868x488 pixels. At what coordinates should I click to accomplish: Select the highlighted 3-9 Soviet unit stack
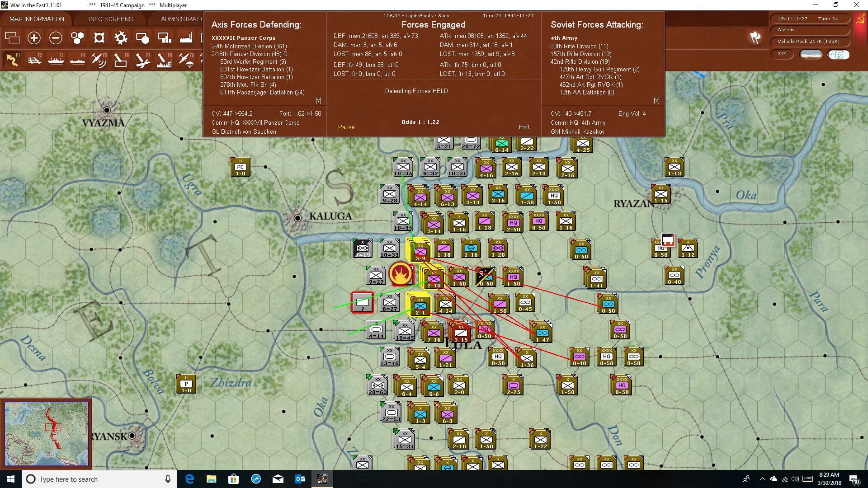420,250
